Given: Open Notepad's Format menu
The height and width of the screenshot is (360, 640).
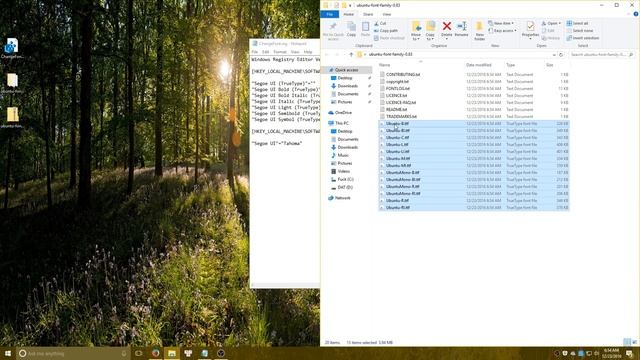Looking at the screenshot, I should (x=280, y=52).
